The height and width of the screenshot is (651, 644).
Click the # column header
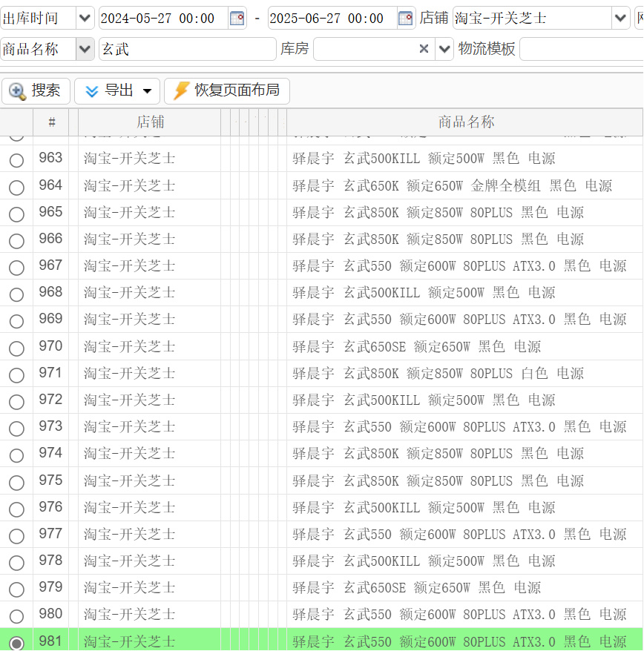[x=51, y=122]
